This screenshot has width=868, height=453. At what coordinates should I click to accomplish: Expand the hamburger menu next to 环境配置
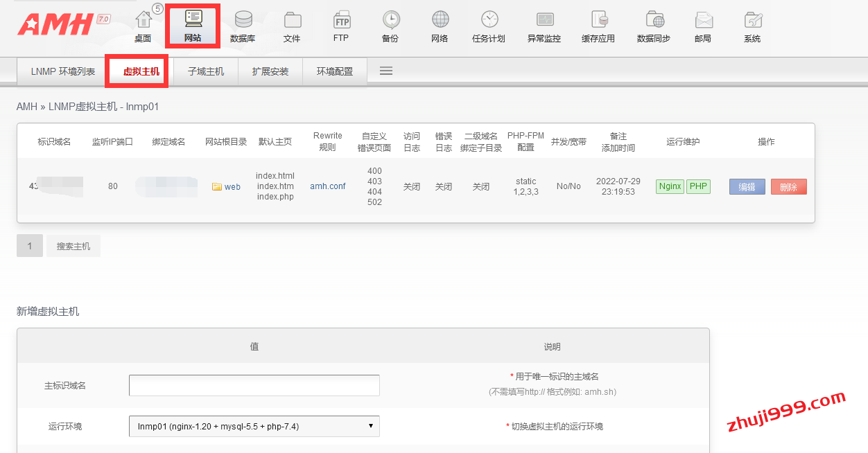coord(386,71)
